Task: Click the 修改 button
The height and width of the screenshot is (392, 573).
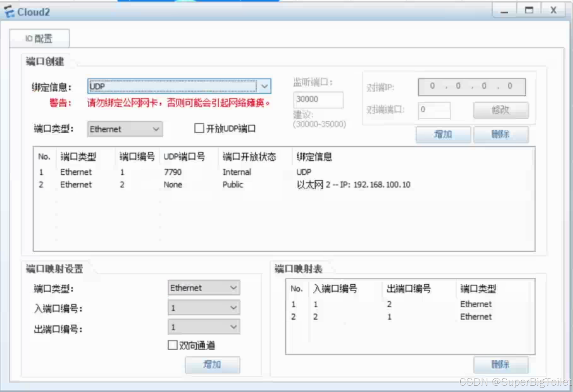Action: [501, 110]
